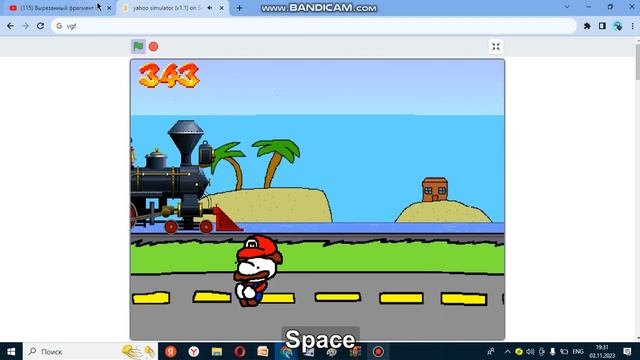Open Yandex Browser from the taskbar
Viewport: 640px width, 360px height.
click(194, 351)
